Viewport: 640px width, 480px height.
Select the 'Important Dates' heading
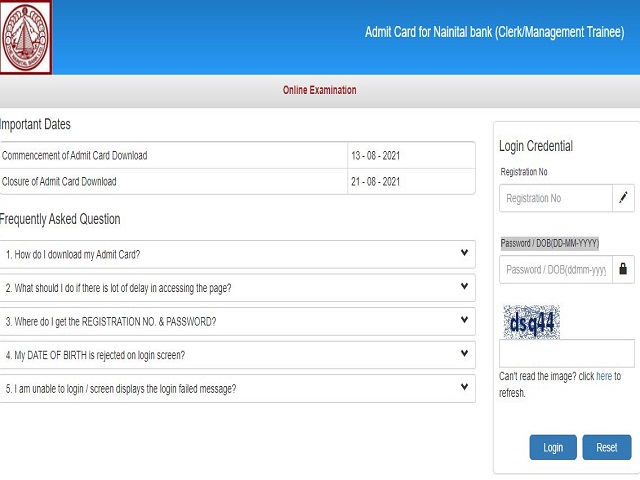point(35,124)
